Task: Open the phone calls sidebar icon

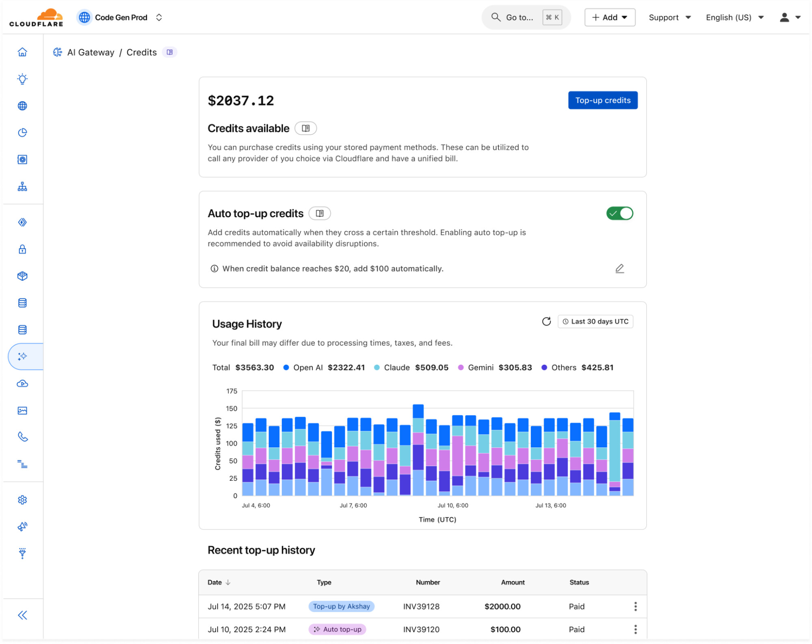Action: pyautogui.click(x=22, y=437)
